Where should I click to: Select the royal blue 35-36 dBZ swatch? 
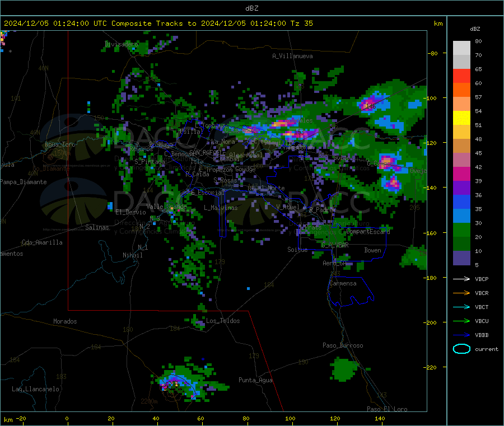461,202
